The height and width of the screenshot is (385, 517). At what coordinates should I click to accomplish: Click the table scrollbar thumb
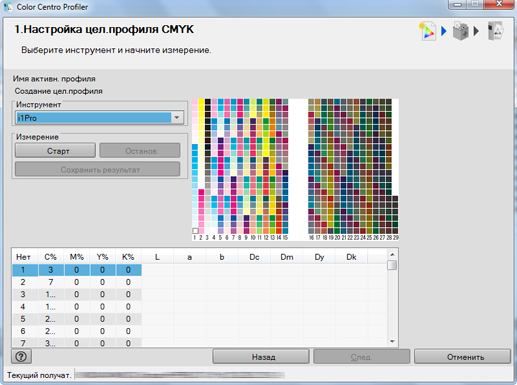tap(392, 265)
